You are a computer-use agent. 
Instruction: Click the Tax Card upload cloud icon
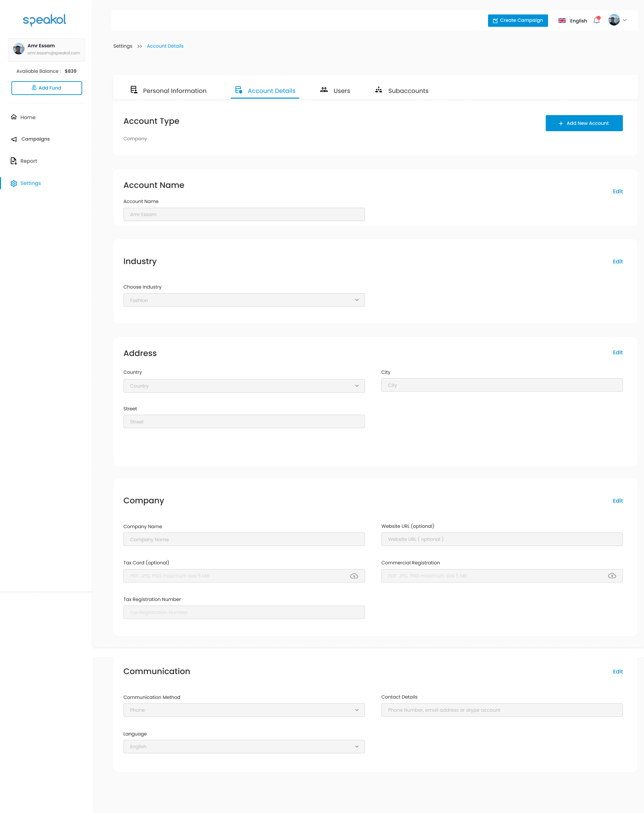tap(354, 576)
